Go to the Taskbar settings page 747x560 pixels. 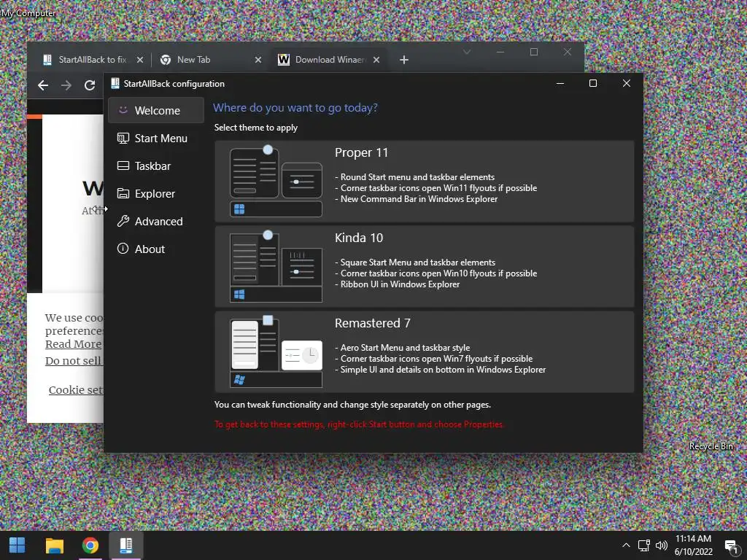click(x=156, y=166)
